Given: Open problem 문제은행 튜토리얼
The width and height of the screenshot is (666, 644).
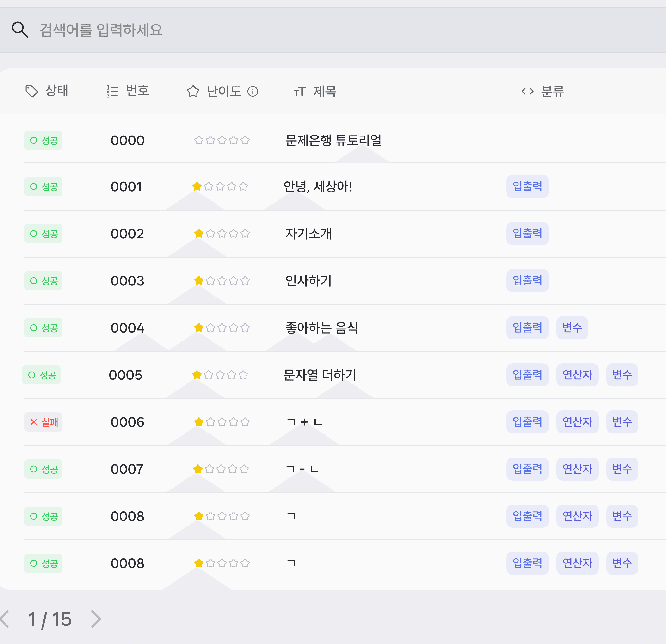Looking at the screenshot, I should click(x=333, y=140).
